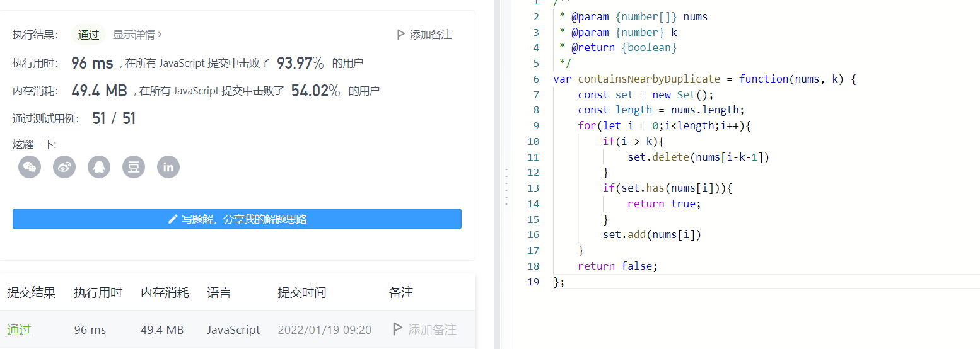The image size is (980, 349).
Task: Place cursor on 'if(i > k){' line
Action: point(634,141)
